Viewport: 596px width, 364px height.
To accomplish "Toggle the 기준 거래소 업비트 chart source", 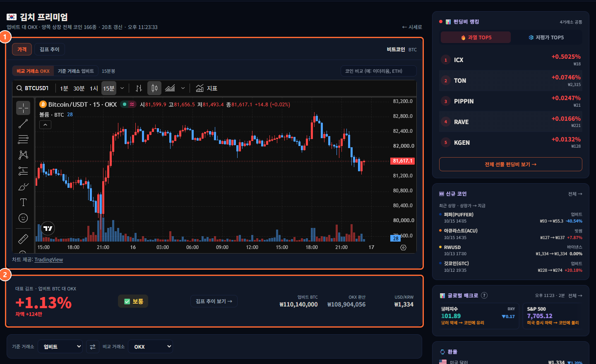I will (x=76, y=71).
